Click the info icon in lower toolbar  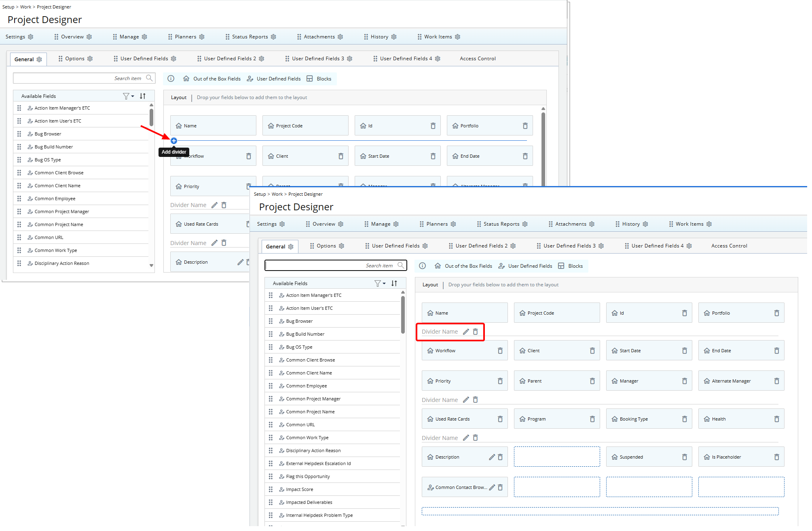point(422,266)
